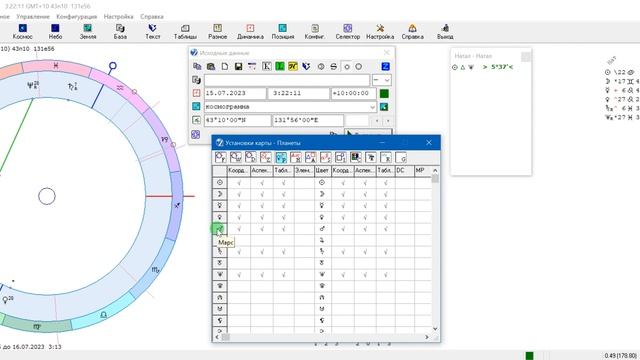The image size is (640, 360).
Task: Select the small circle radio in Исходные данные
Action: tap(347, 67)
